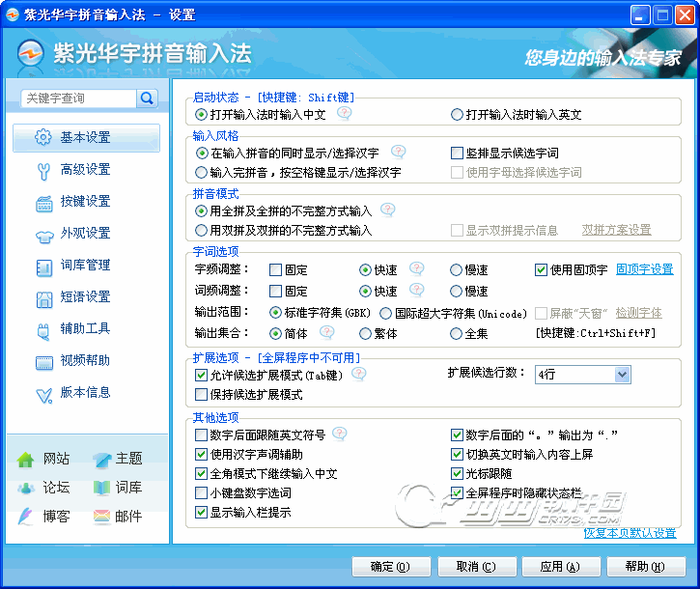Select 快速 in the 字频调整 row

pos(365,269)
